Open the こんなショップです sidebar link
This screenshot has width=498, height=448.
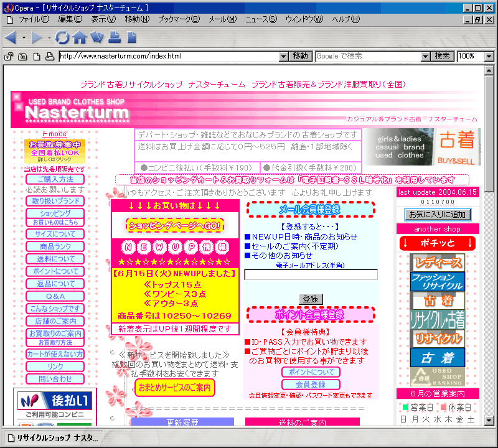[x=55, y=309]
